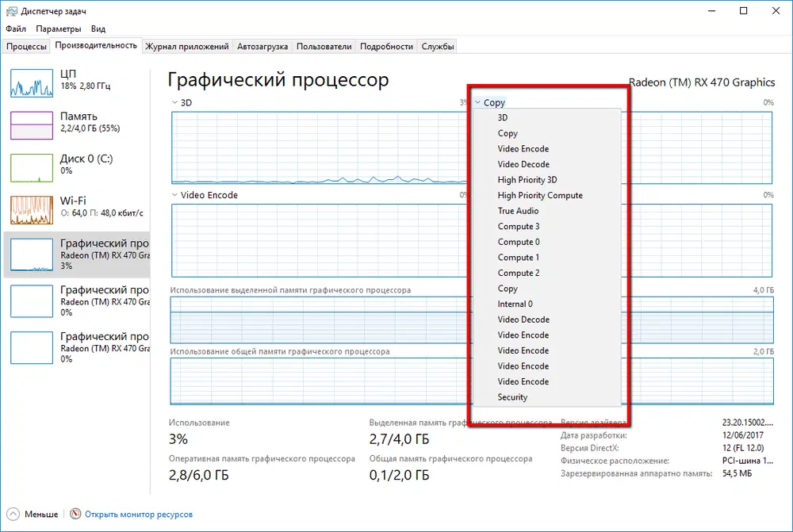Click the Оперативная память графического процессора label
The height and width of the screenshot is (532, 793).
[262, 459]
